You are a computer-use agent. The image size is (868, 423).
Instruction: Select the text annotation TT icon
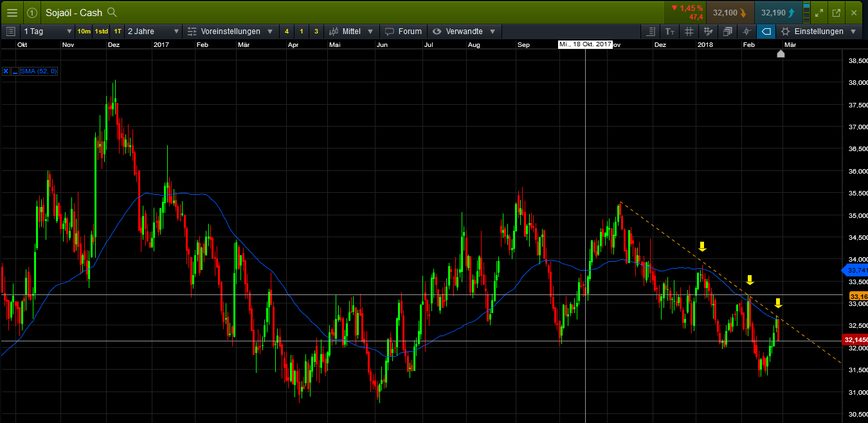pos(669,31)
